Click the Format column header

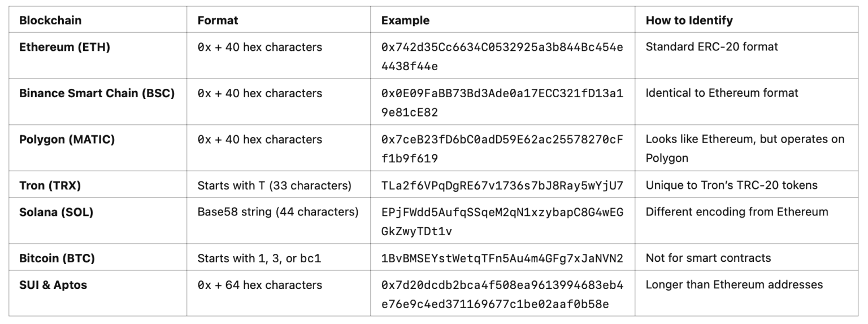(x=218, y=20)
